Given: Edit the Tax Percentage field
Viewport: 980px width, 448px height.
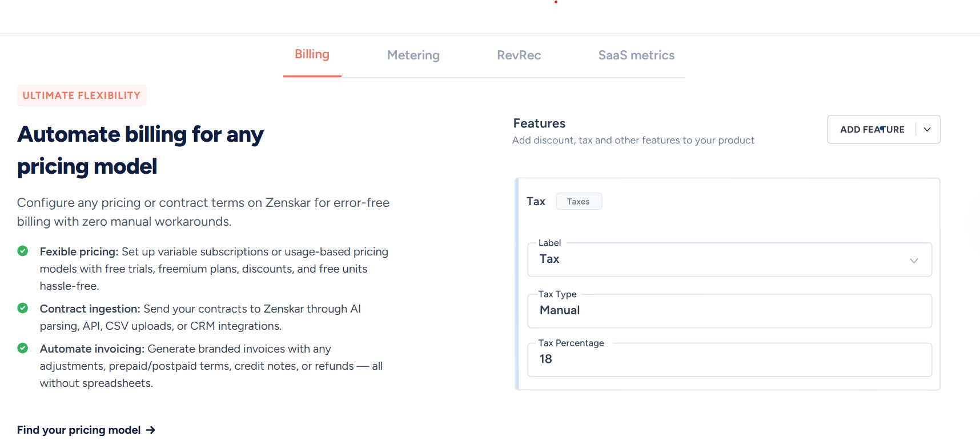Looking at the screenshot, I should click(x=729, y=359).
